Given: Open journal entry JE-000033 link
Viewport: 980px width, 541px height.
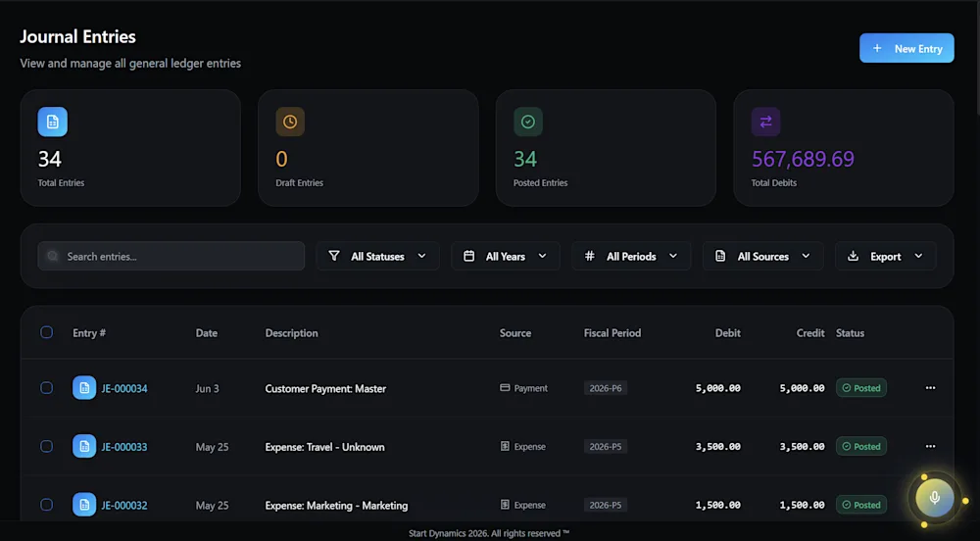Looking at the screenshot, I should coord(124,447).
